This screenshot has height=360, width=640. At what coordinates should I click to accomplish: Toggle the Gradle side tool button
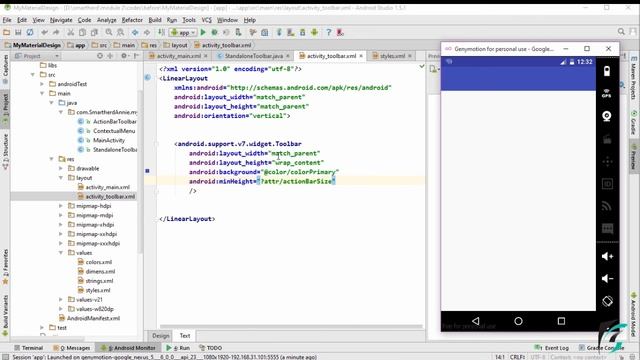click(x=634, y=122)
